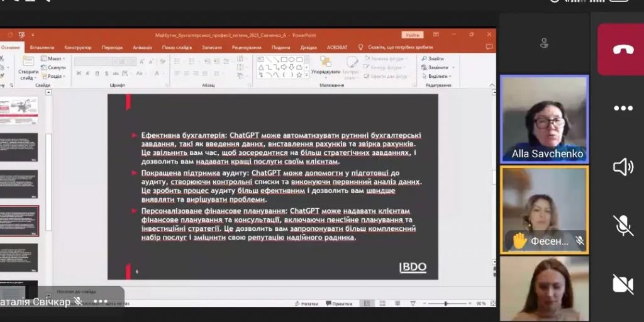Screen dimensions: 644x322
Task: Unmute the microphone in call controls
Action: pos(622,225)
